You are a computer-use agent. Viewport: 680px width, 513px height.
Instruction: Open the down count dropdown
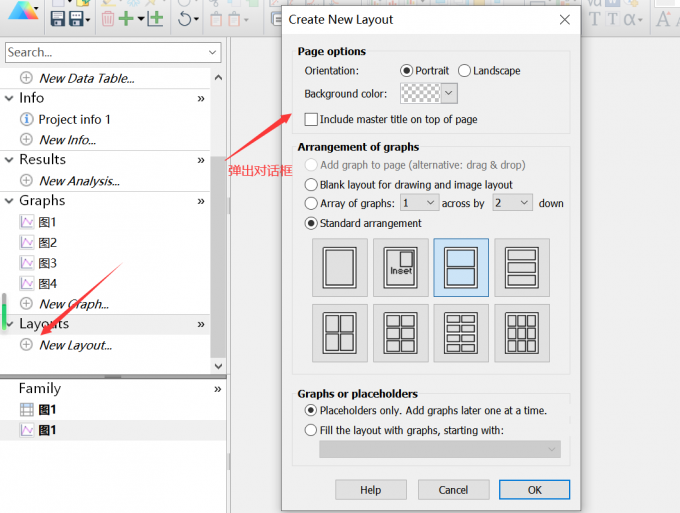pyautogui.click(x=513, y=203)
